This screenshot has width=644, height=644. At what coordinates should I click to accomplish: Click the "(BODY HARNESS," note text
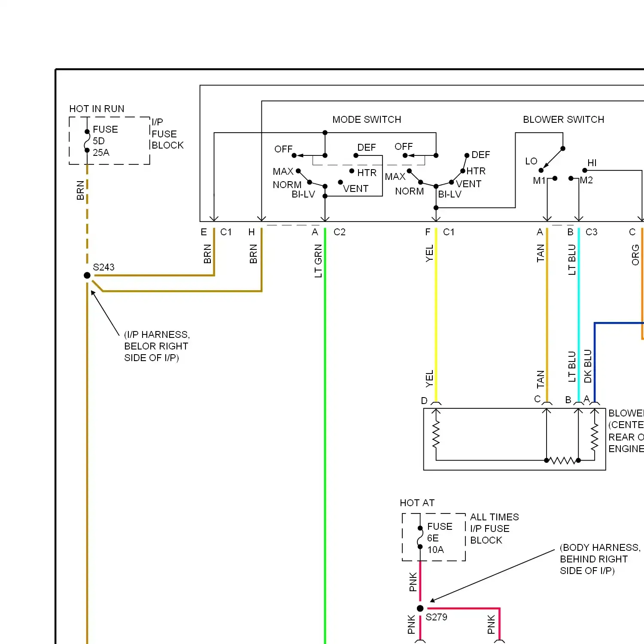click(600, 547)
